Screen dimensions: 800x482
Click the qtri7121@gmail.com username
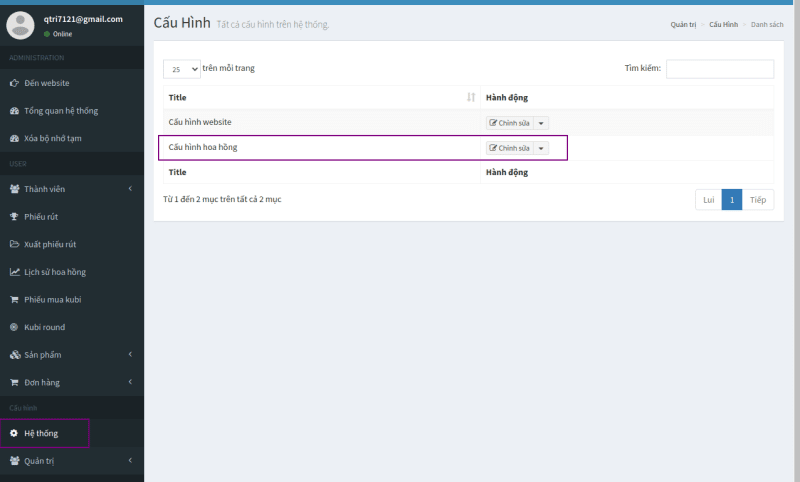83,19
